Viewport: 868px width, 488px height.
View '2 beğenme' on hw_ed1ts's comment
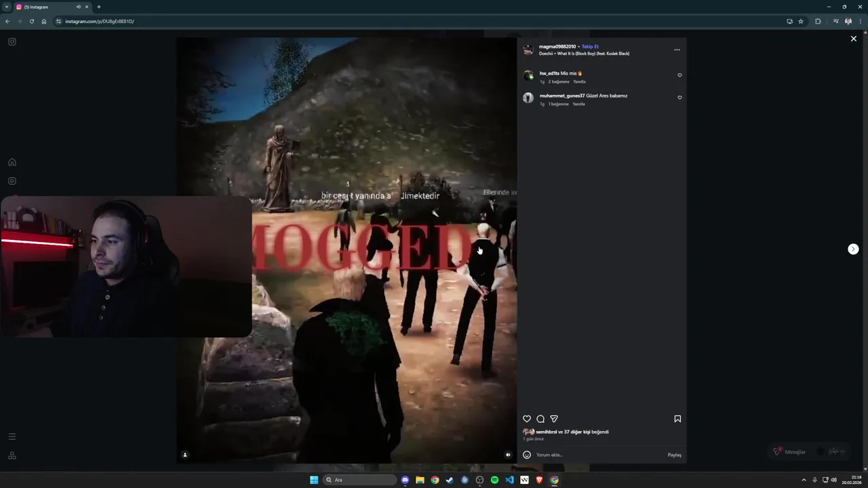tap(559, 82)
